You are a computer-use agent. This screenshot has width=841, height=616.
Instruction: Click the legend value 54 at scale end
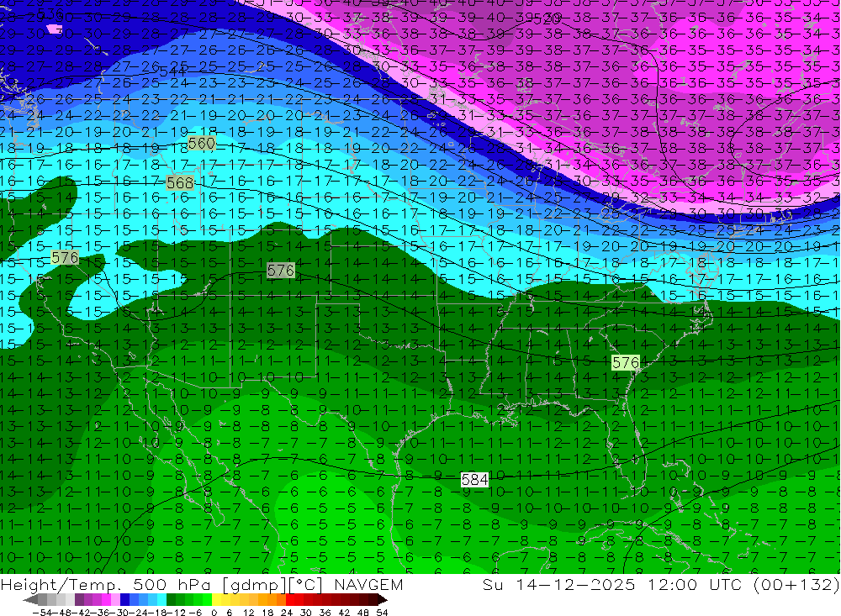382,613
